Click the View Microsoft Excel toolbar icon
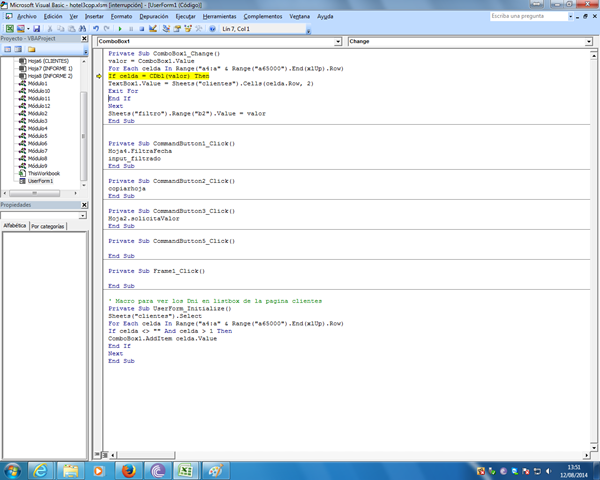Viewport: 600px width, 480px height. (x=9, y=29)
